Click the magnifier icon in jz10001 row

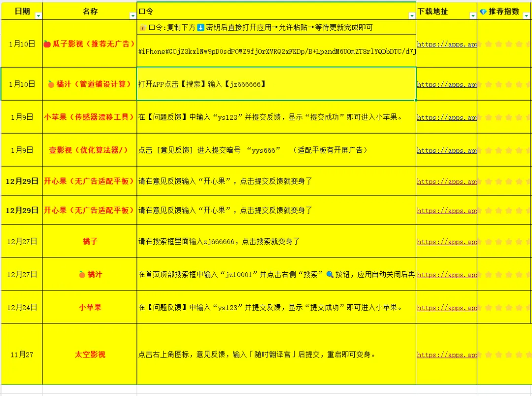[x=330, y=274]
